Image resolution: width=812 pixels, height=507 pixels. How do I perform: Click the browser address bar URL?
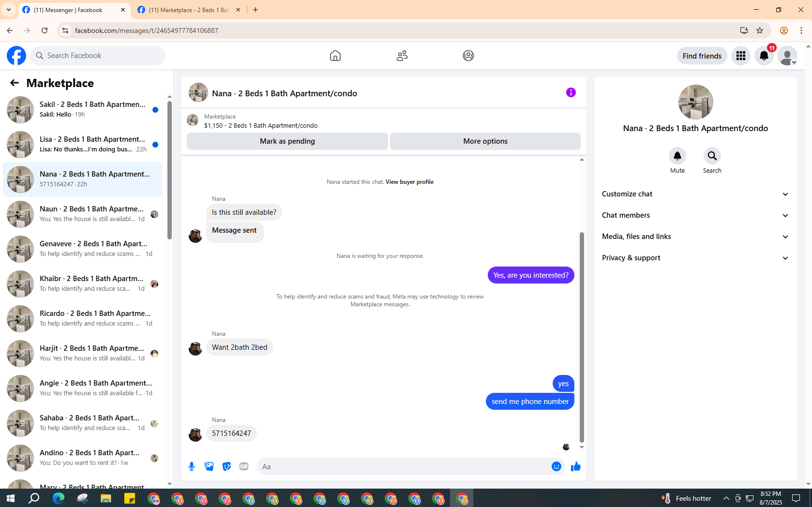147,30
